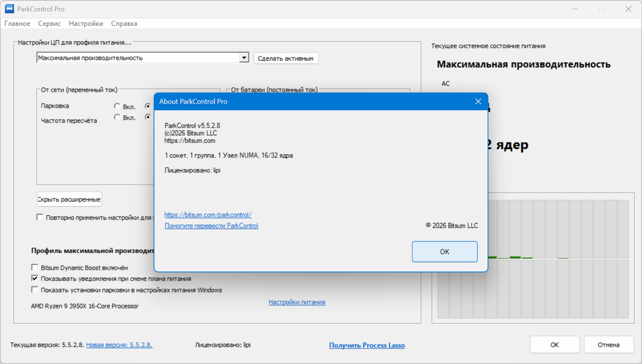Click the Сделать активным button
The width and height of the screenshot is (642, 364).
286,58
